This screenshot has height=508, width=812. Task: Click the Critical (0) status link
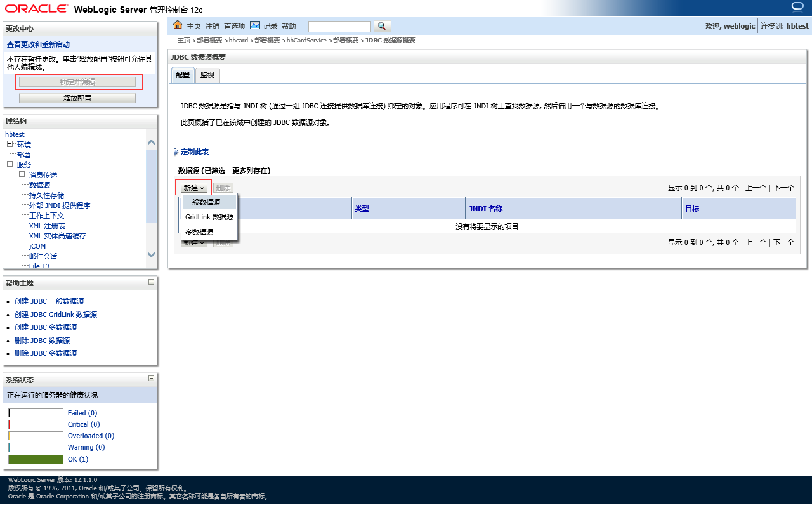click(84, 424)
